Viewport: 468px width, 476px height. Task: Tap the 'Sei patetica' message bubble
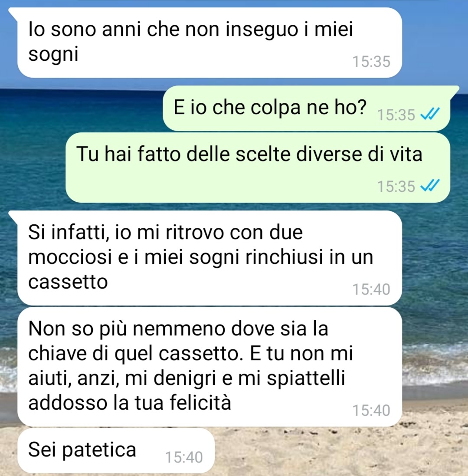[116, 450]
